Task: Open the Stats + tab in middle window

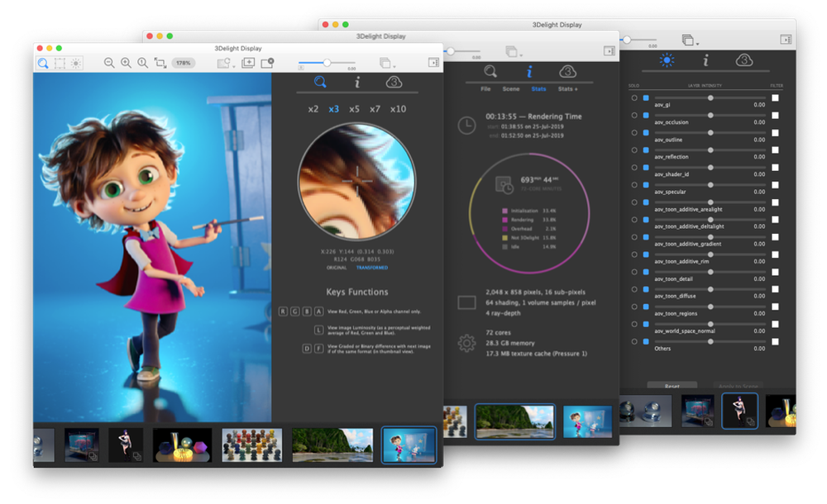Action: pyautogui.click(x=568, y=89)
